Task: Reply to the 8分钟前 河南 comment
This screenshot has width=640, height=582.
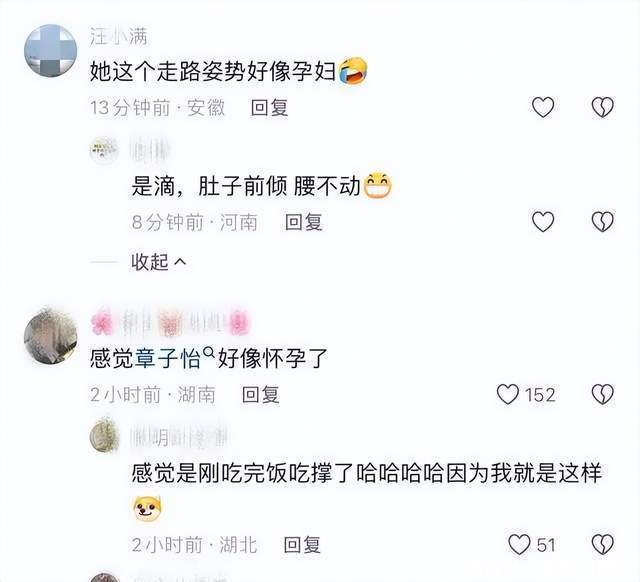Action: point(304,222)
